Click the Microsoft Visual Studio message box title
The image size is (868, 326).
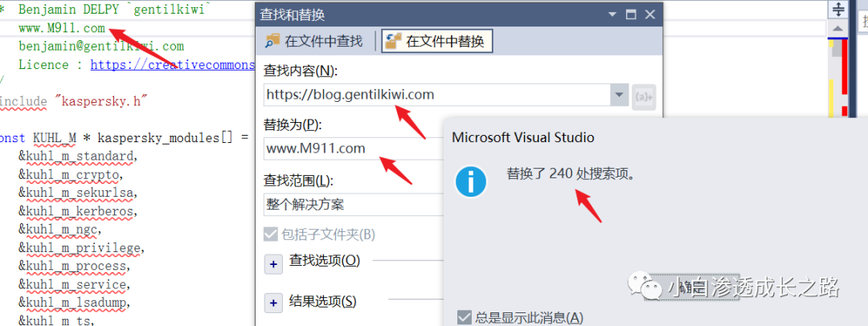click(x=523, y=137)
